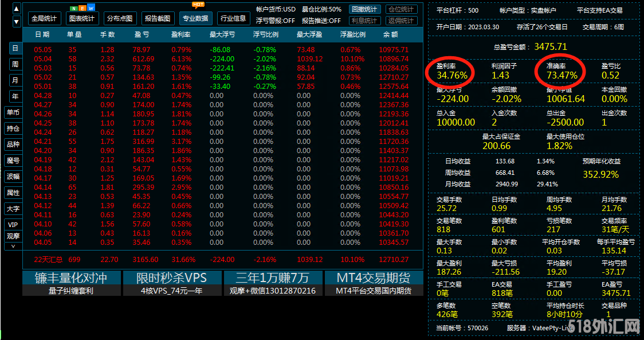Screen dimensions: 644x340
Task: Click the 盈利率 column header
Action: click(x=181, y=35)
